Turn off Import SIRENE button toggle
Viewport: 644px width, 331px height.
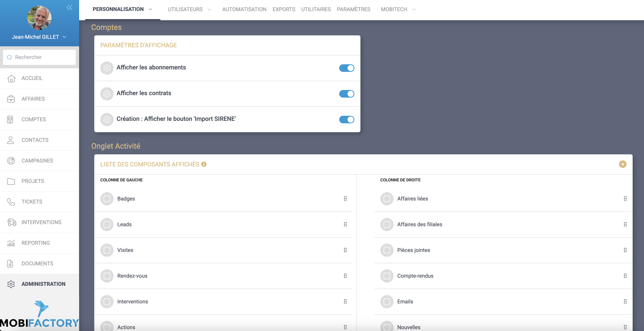346,119
